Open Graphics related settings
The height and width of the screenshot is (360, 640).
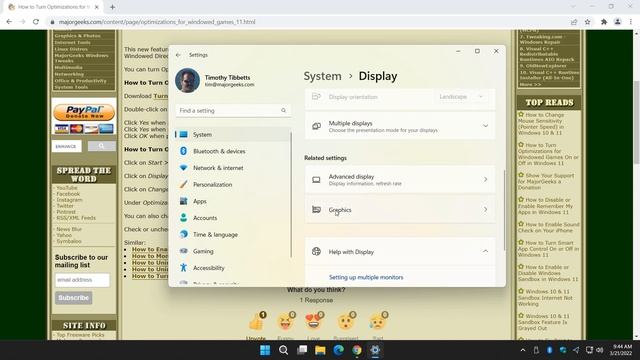[x=400, y=209]
